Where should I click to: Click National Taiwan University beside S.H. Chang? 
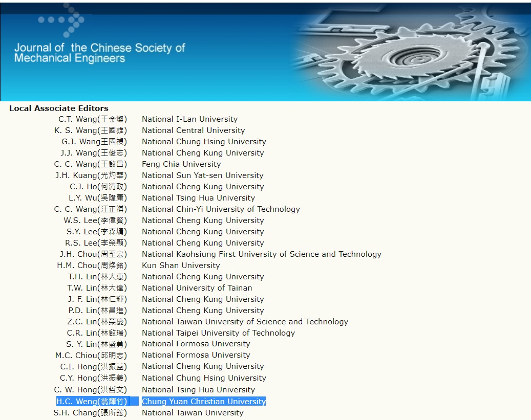(x=193, y=413)
